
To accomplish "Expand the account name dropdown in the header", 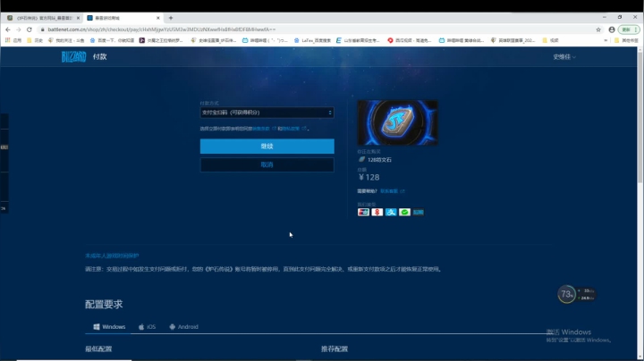I will (x=563, y=56).
